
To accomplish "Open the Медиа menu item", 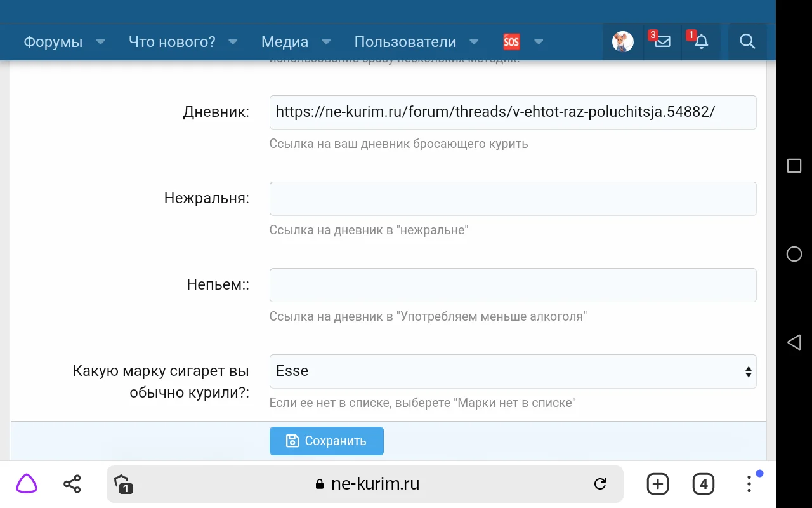I will (x=284, y=42).
